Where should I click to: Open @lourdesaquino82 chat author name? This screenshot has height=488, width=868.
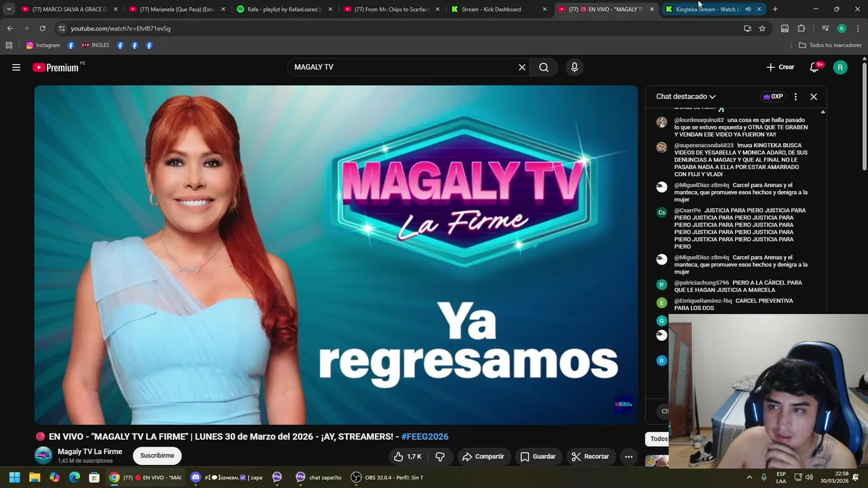pyautogui.click(x=698, y=120)
